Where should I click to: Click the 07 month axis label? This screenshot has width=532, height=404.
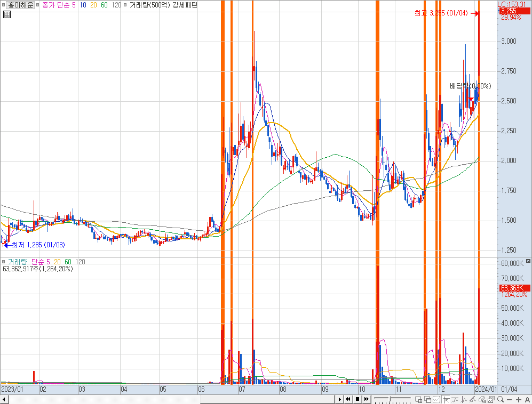tap(242, 389)
